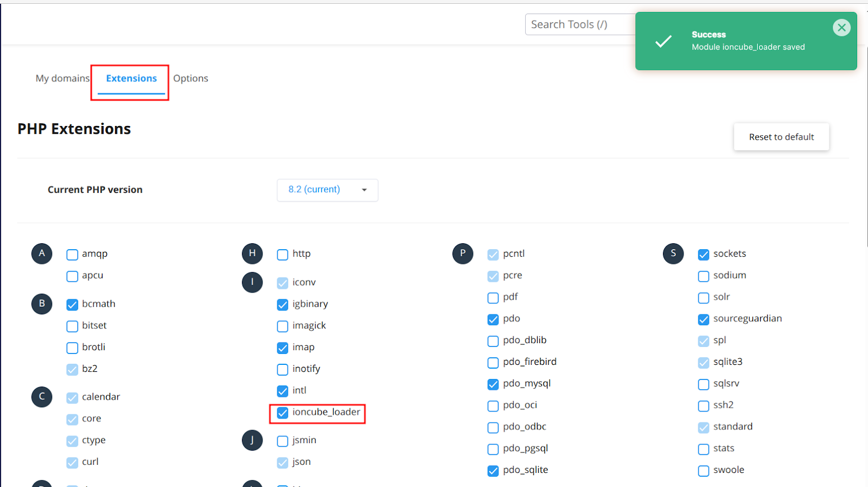Click the dropdown arrow beside 8.2 (current)
This screenshot has width=868, height=487.
coord(364,190)
